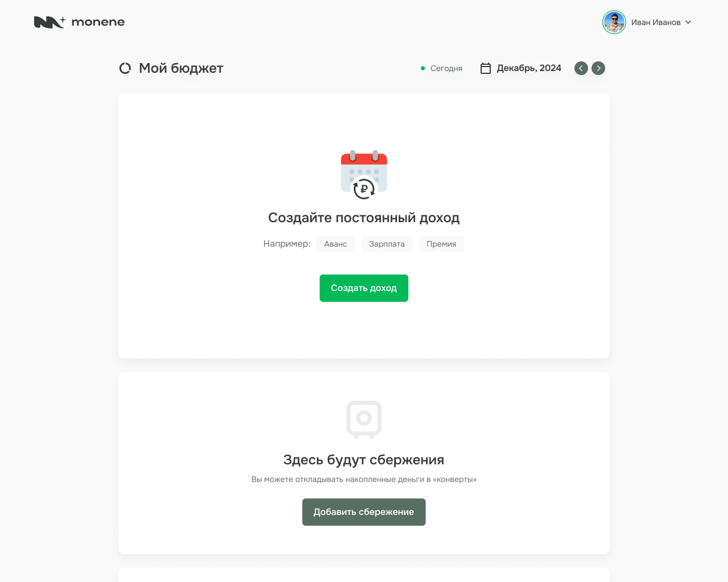
Task: Click the monene brand name text
Action: coord(98,22)
